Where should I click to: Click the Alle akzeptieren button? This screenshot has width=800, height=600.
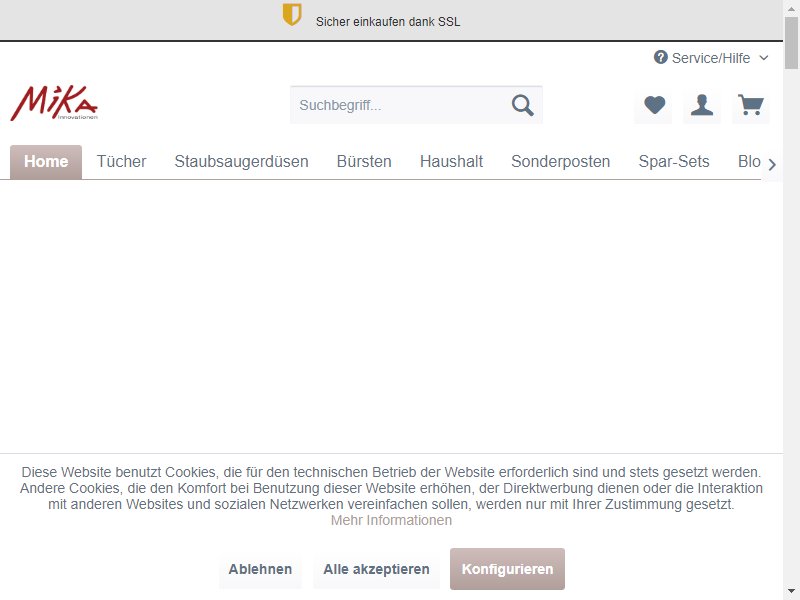[377, 569]
